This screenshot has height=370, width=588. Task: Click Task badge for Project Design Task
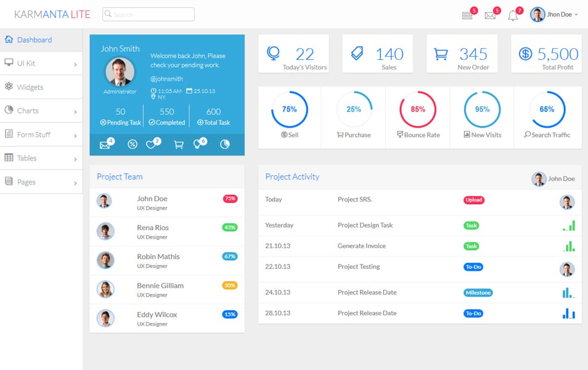(x=472, y=226)
